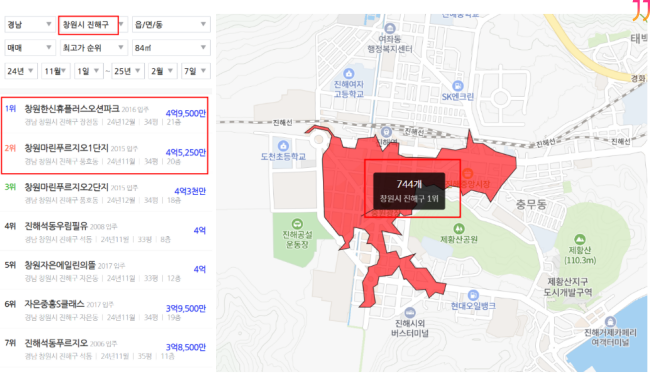Click the 1위 rank label

click(11, 109)
